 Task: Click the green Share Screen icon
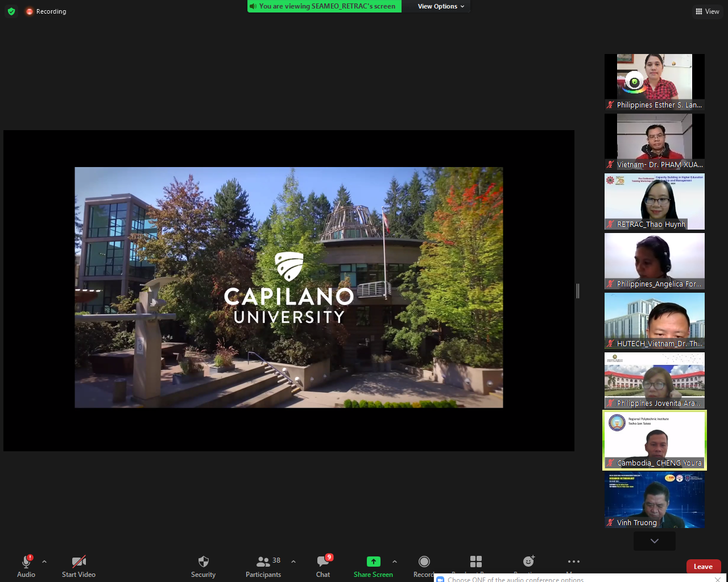[x=373, y=562]
